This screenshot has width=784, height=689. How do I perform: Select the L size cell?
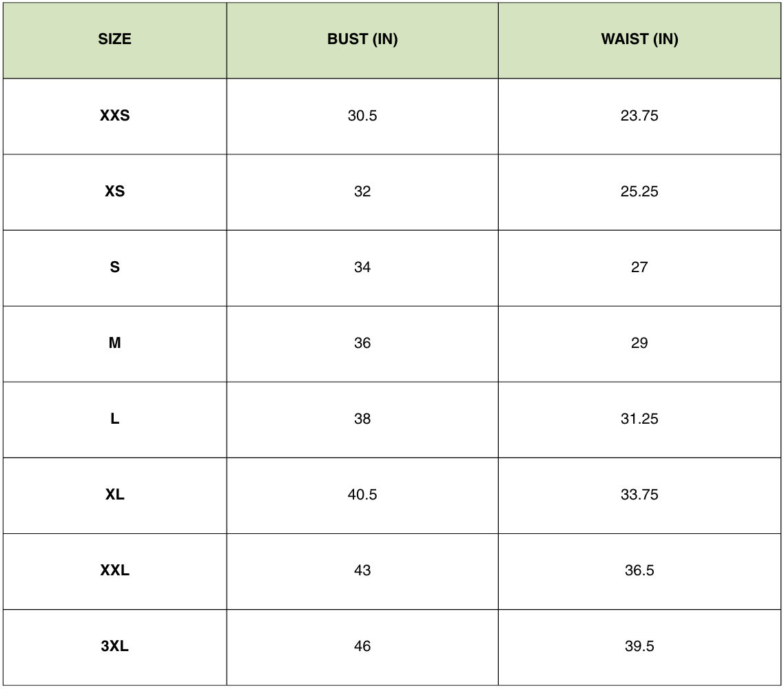(x=114, y=419)
